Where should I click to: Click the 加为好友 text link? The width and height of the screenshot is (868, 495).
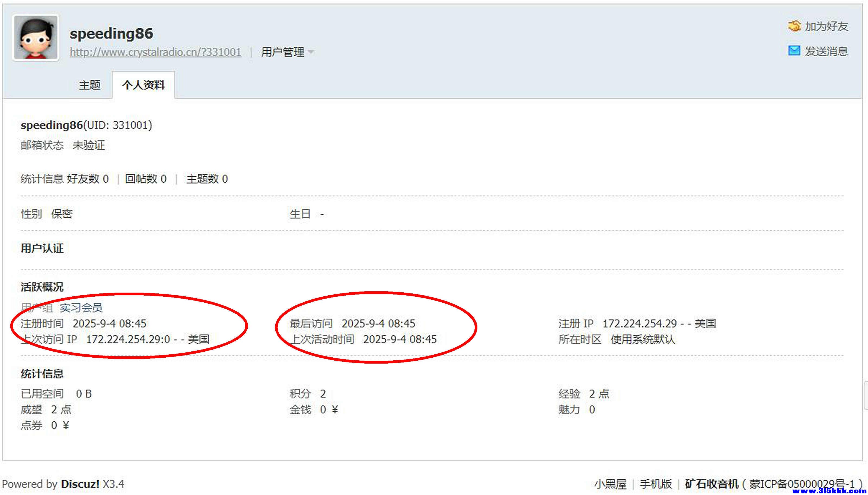click(x=826, y=27)
